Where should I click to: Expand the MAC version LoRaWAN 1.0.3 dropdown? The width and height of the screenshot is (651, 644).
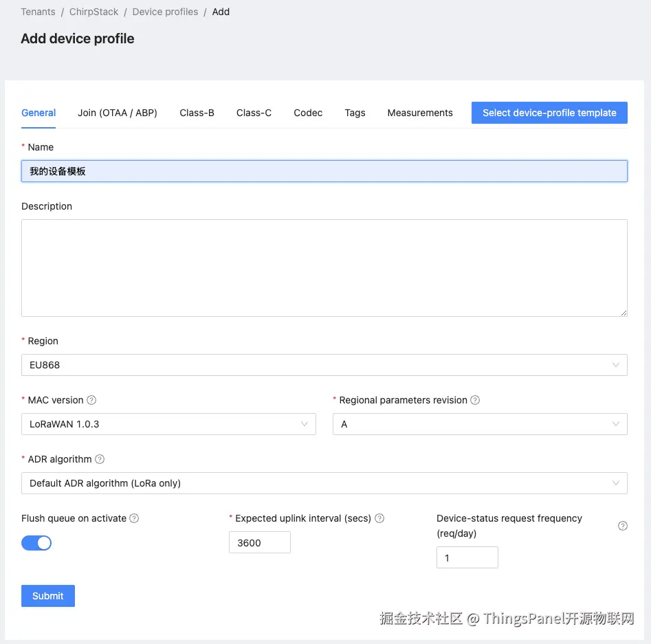tap(168, 424)
